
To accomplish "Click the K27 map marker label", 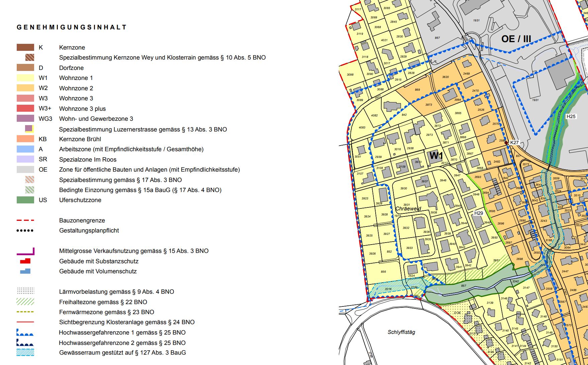I will tap(514, 143).
